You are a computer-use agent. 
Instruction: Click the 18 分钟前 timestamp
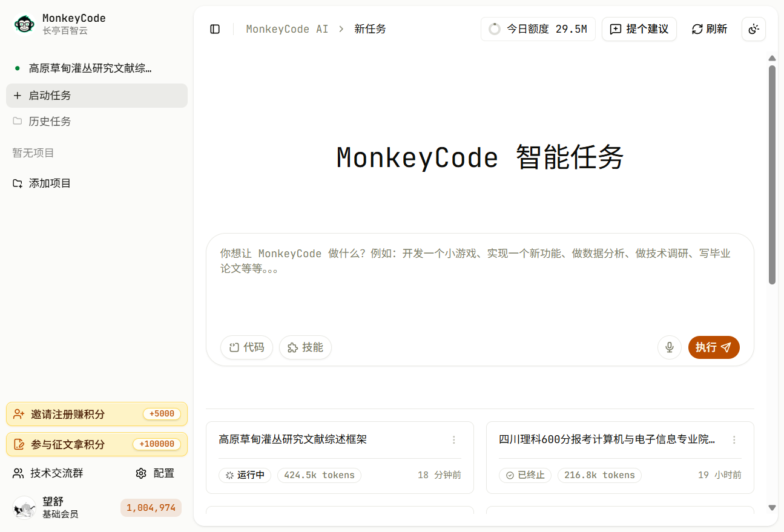[440, 475]
